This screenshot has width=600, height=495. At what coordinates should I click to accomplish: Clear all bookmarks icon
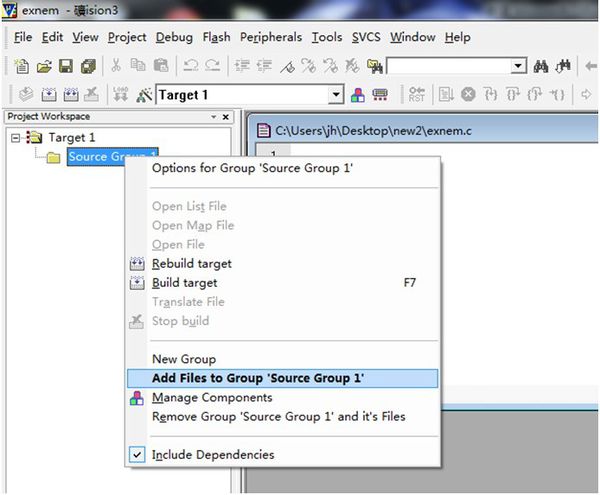tap(352, 66)
